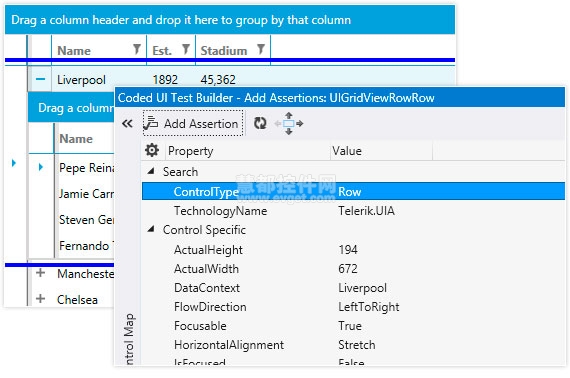Click the 1892 established year cell
This screenshot has width=570, height=378.
coord(165,80)
